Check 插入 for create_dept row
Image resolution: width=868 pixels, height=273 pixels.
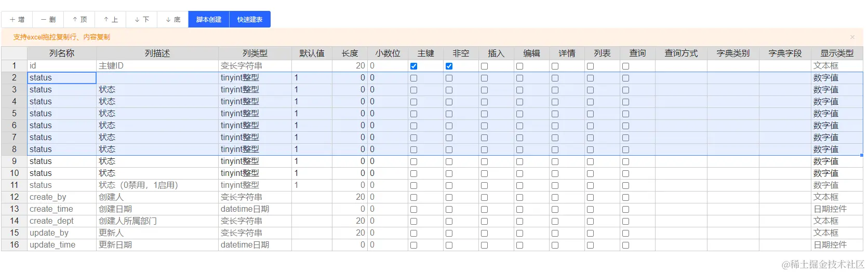pos(484,221)
